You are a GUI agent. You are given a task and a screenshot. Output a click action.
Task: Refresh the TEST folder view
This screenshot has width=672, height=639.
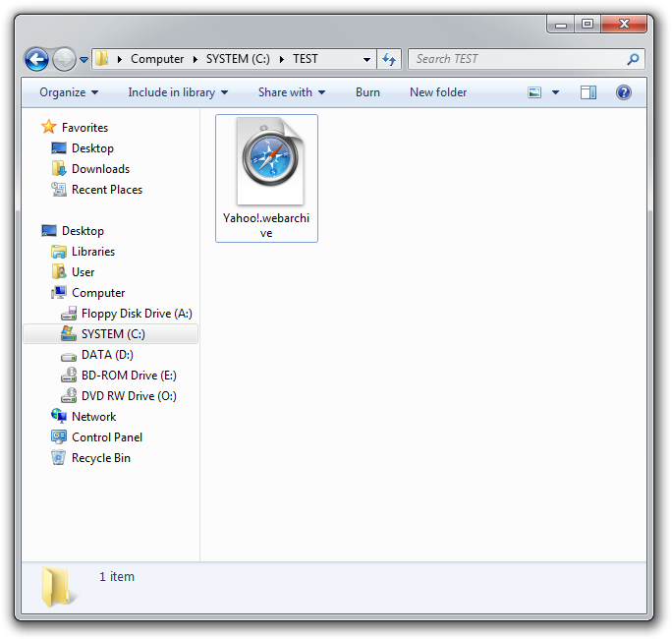tap(389, 59)
